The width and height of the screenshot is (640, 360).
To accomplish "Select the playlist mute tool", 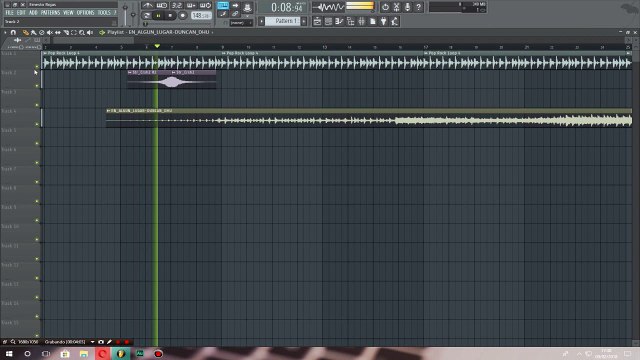I will click(50, 32).
